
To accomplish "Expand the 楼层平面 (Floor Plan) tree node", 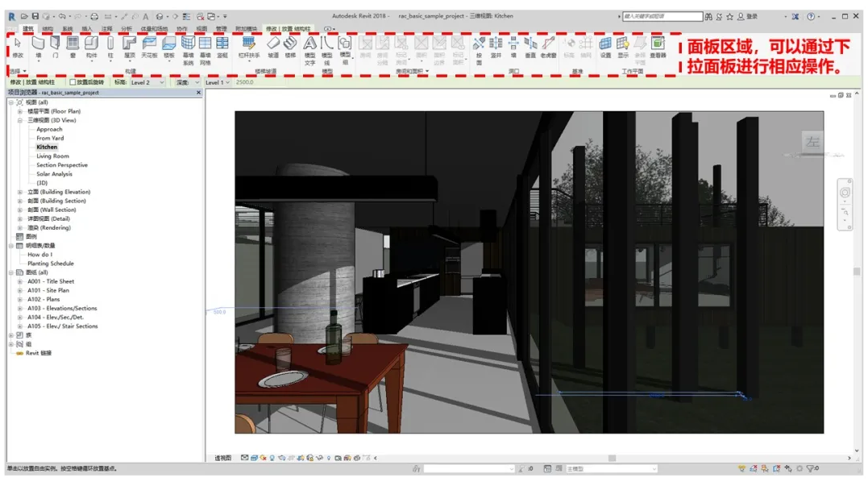I will [20, 111].
